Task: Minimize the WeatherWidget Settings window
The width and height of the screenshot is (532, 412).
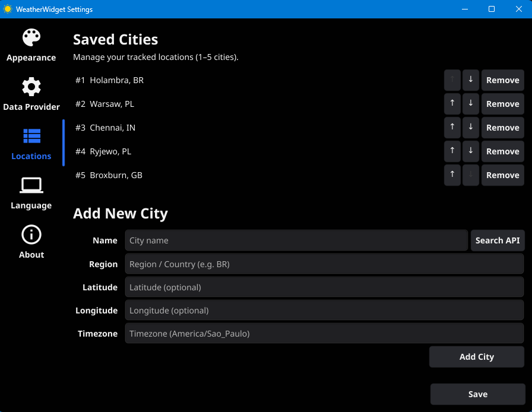Action: pyautogui.click(x=465, y=9)
